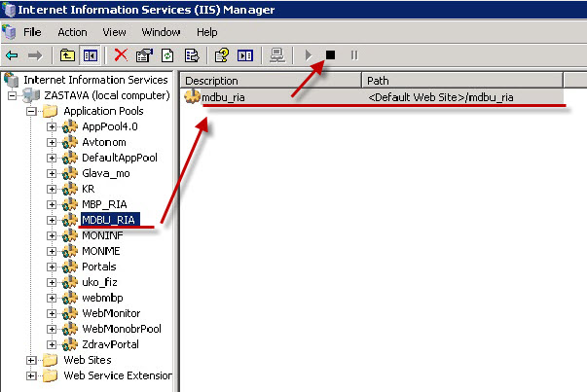
Task: Click the red Delete X icon
Action: pyautogui.click(x=121, y=55)
